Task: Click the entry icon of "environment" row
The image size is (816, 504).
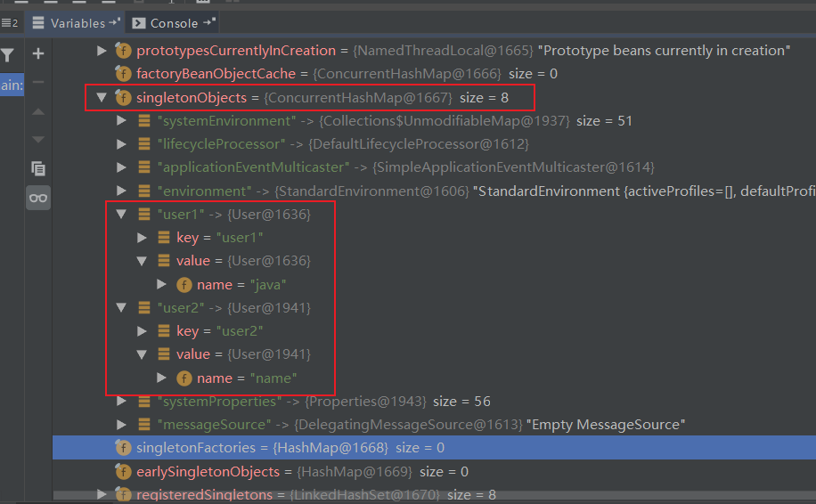Action: [144, 191]
